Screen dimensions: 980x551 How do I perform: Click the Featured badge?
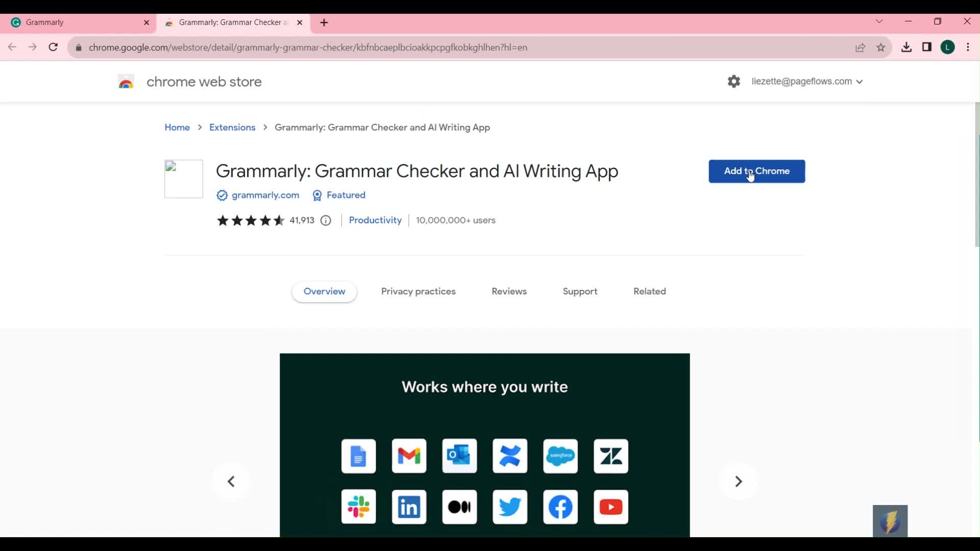click(x=339, y=195)
